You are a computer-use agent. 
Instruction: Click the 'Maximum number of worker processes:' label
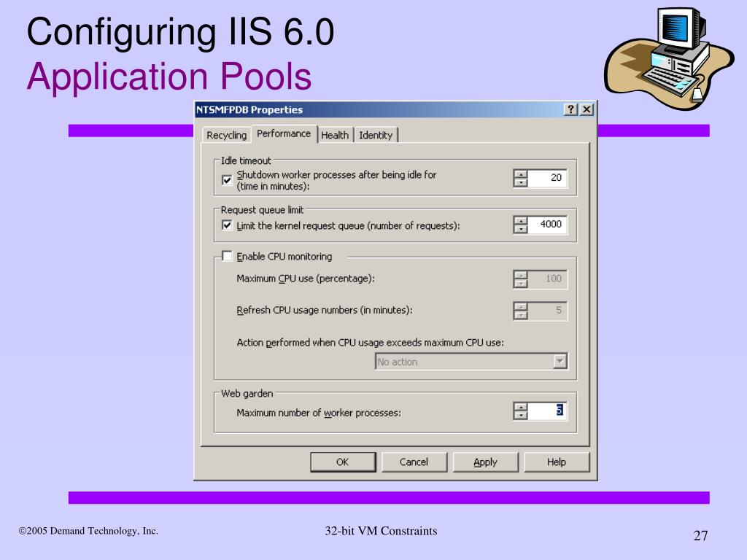pos(319,413)
